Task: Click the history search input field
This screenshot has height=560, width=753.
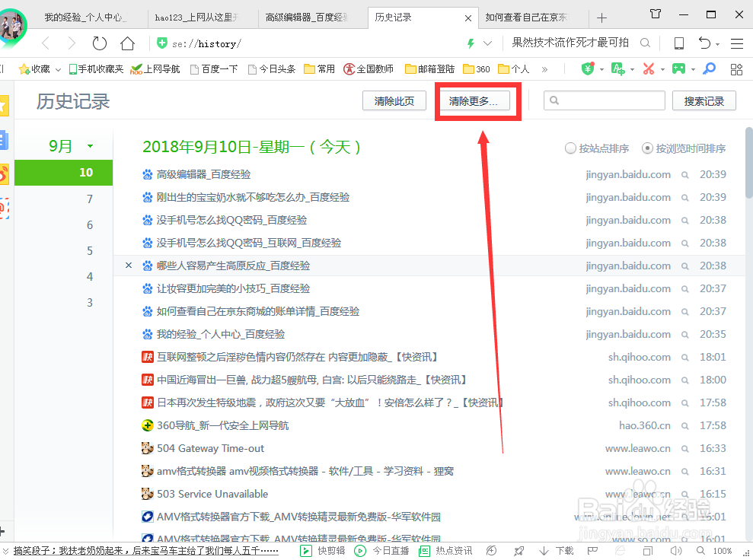Action: (x=604, y=100)
